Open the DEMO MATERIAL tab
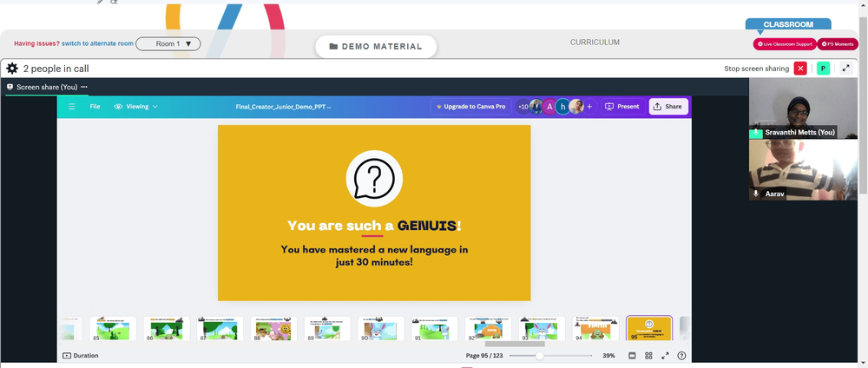Screen dimensions: 868x368 (x=376, y=47)
